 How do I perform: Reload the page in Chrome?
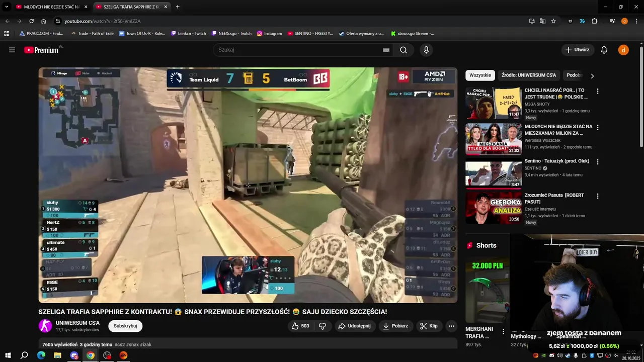click(31, 21)
